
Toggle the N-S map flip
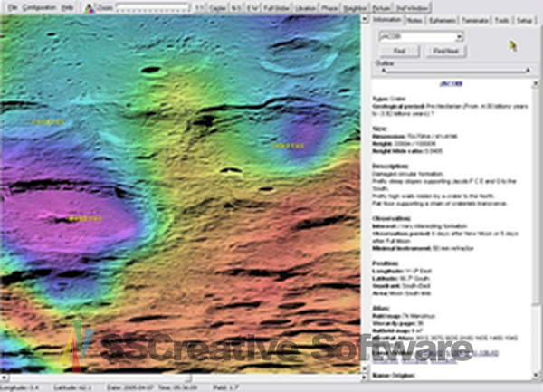[235, 7]
